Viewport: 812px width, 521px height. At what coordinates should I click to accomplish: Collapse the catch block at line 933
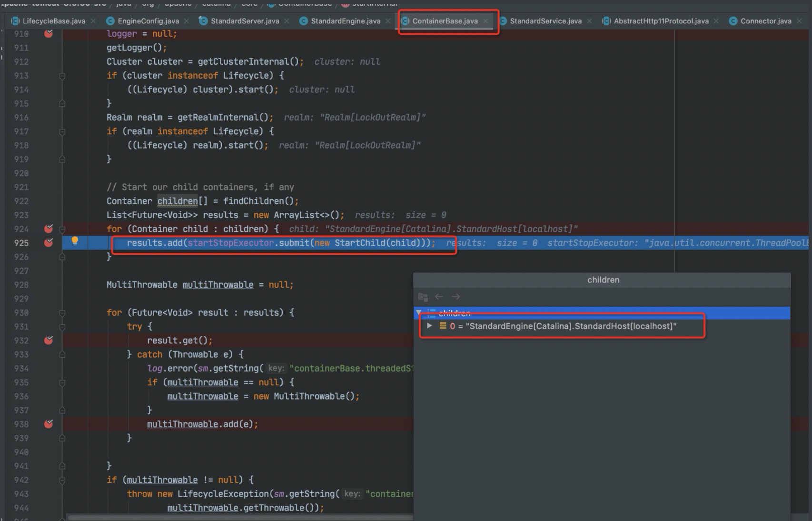(62, 354)
